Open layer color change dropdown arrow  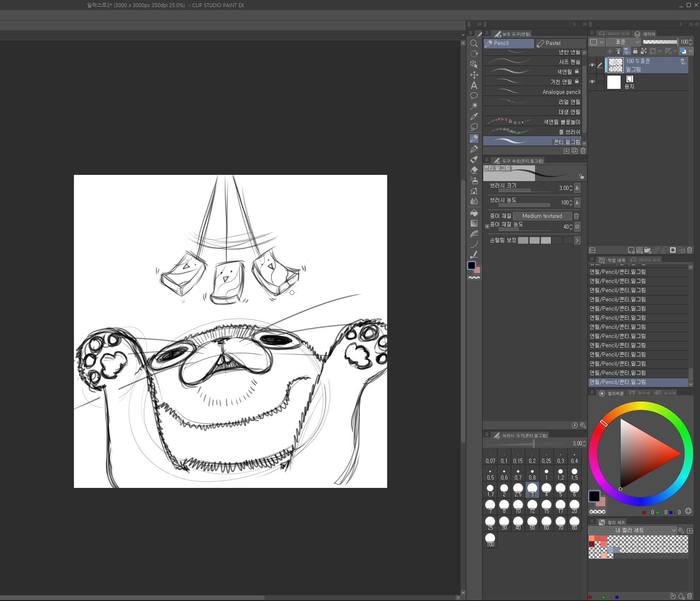click(x=691, y=51)
